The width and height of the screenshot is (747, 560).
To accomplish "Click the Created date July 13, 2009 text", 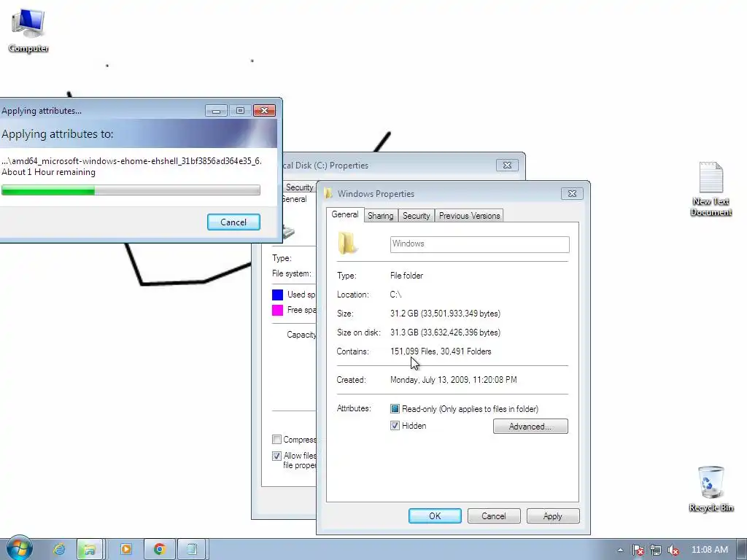I will (x=453, y=380).
